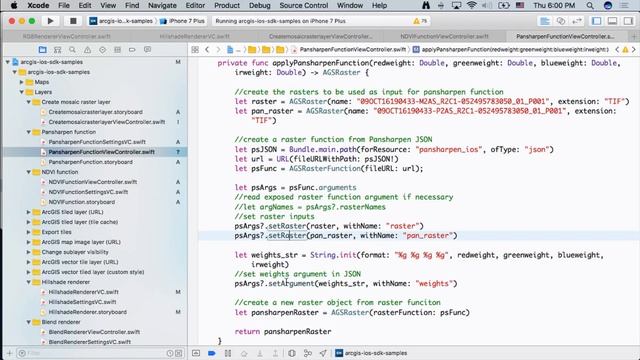Toggle the Debug area pane

click(612, 21)
